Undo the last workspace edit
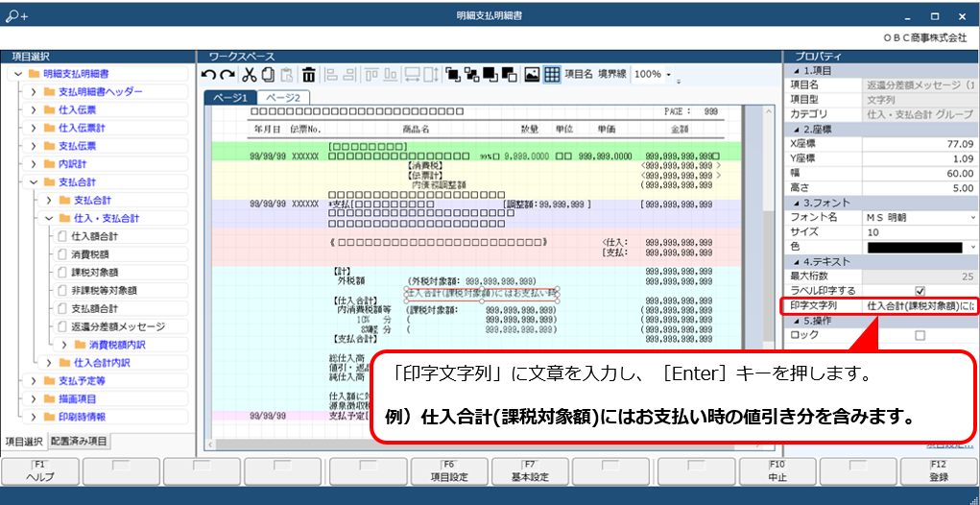The height and width of the screenshot is (505, 980). [x=208, y=75]
